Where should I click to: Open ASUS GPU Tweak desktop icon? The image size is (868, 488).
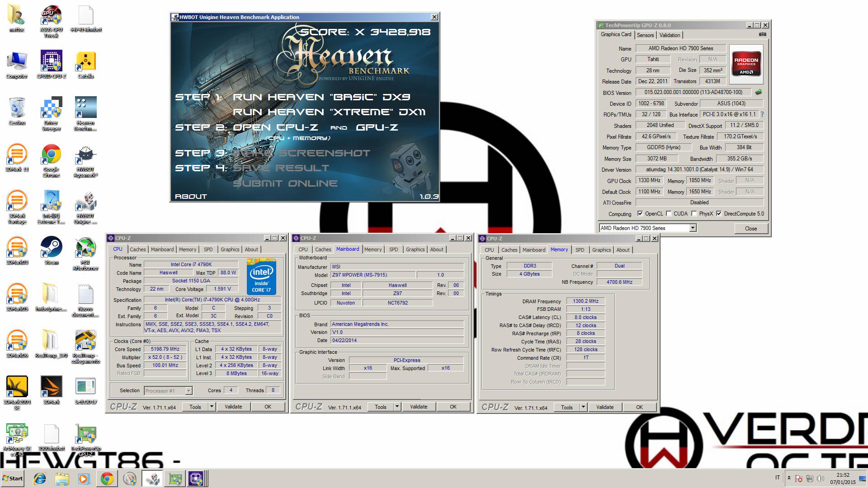tap(51, 21)
